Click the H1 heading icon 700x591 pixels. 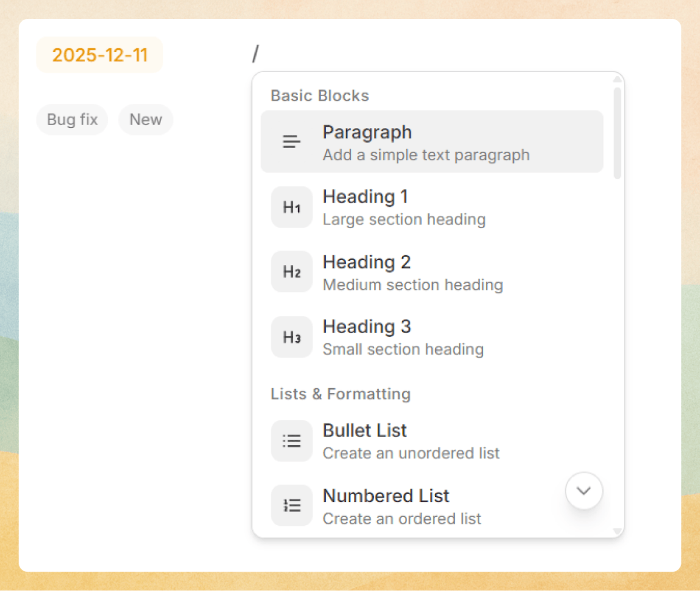(x=291, y=207)
